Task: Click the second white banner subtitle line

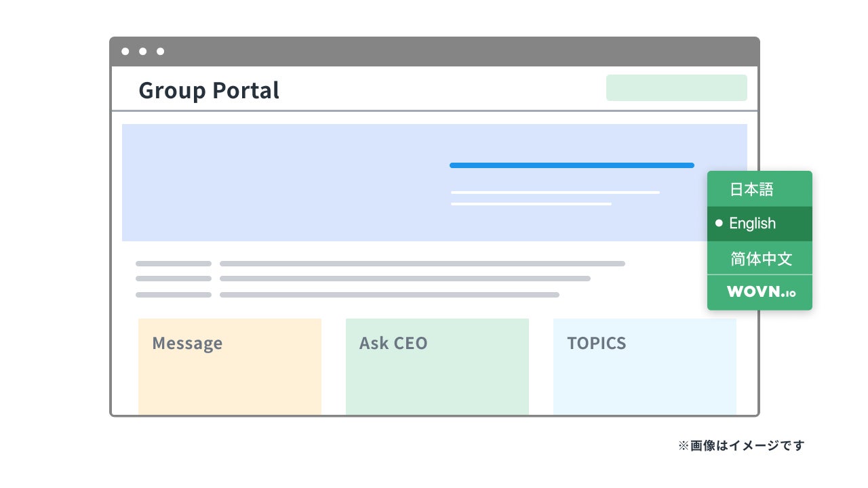Action: pos(531,203)
